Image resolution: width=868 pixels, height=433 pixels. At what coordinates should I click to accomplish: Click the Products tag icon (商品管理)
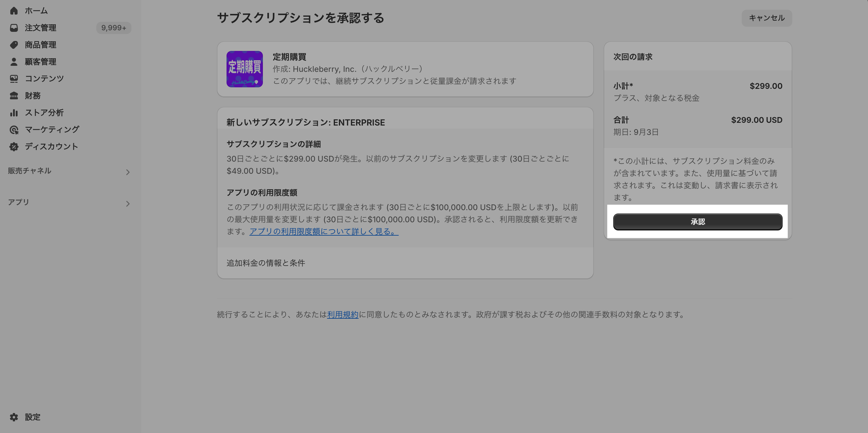click(x=14, y=45)
